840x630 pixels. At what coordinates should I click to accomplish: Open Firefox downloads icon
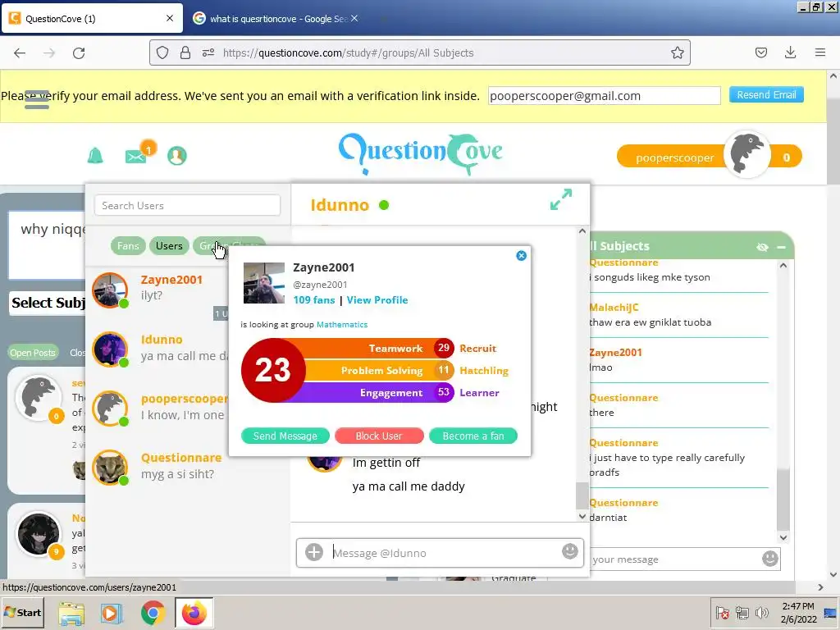click(790, 52)
